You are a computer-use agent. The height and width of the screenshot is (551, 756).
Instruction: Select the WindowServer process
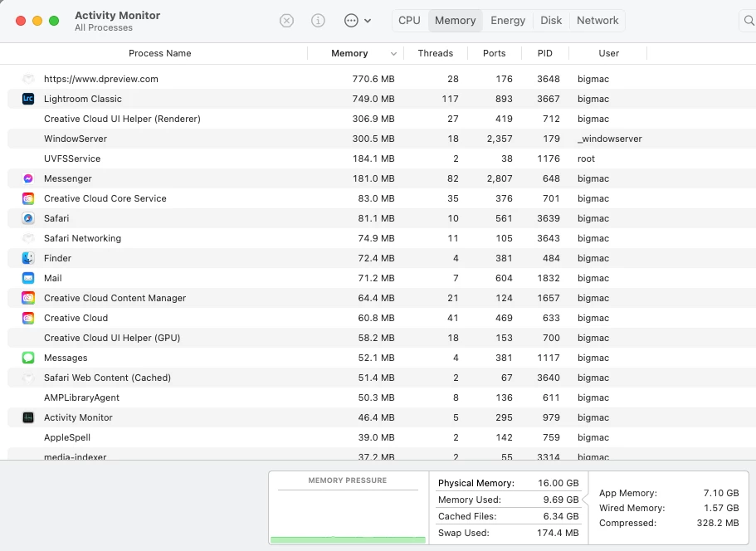pyautogui.click(x=76, y=139)
